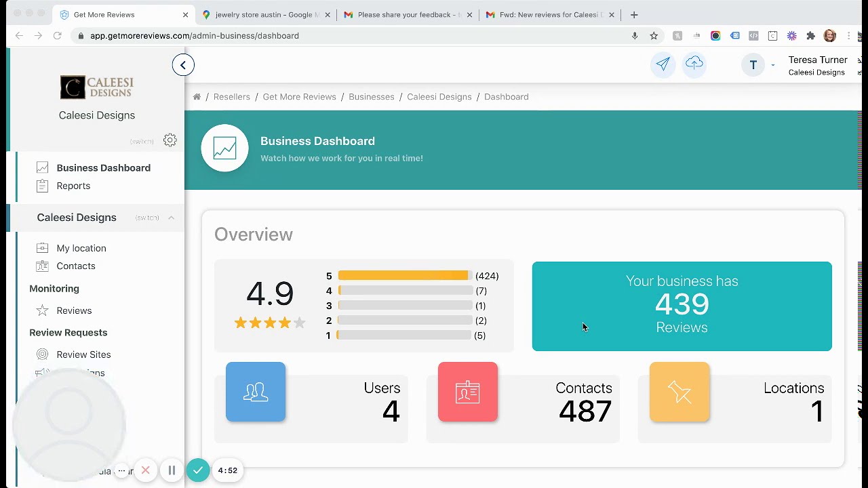Click the My location icon in sidebar

(42, 248)
